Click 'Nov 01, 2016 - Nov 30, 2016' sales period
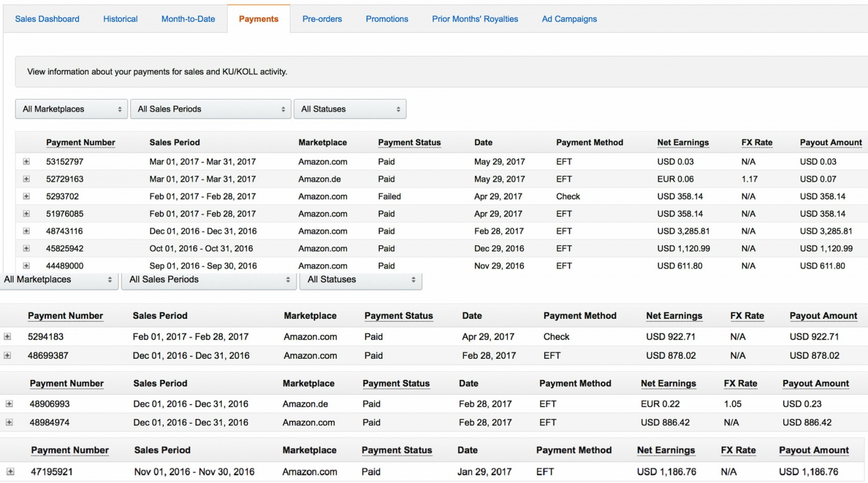This screenshot has height=483, width=868. [x=195, y=472]
